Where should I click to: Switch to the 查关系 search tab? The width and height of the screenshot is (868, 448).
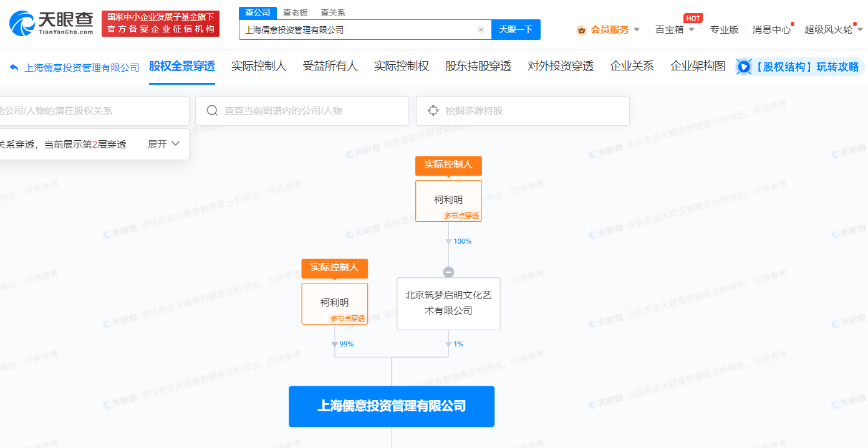click(332, 12)
